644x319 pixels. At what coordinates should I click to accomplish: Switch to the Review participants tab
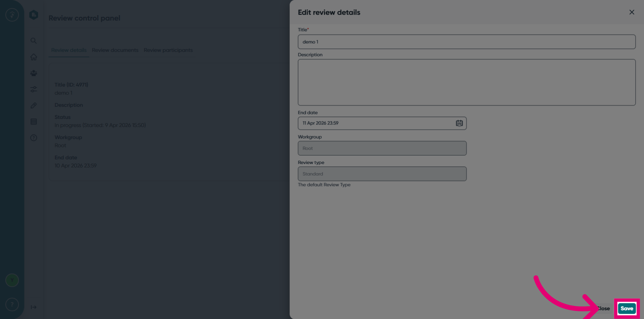coord(168,50)
